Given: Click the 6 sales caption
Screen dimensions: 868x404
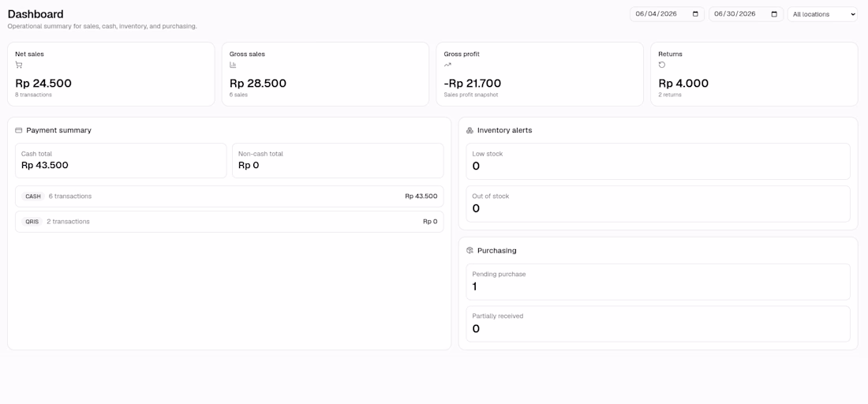Looking at the screenshot, I should click(x=238, y=95).
